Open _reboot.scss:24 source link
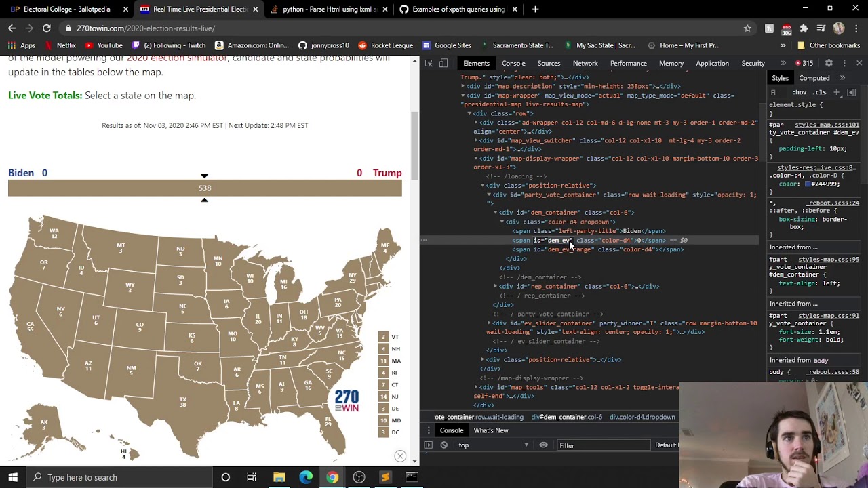 click(x=833, y=203)
